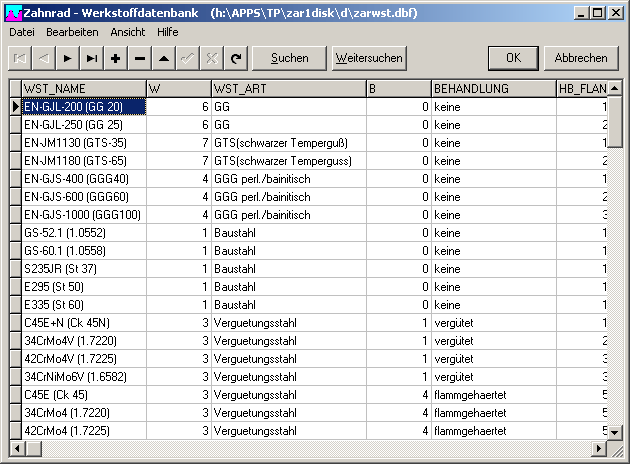630x464 pixels.
Task: Refresh data with circular arrow icon
Action: pos(236,58)
